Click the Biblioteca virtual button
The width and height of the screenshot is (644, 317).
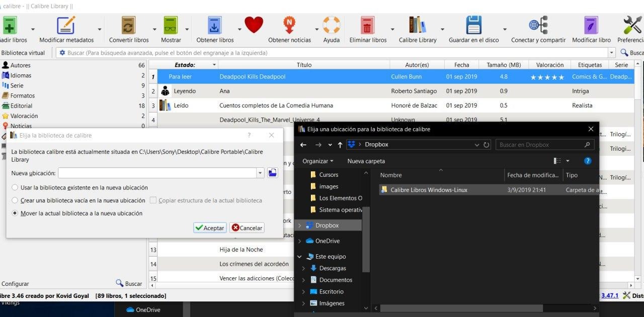tap(23, 53)
